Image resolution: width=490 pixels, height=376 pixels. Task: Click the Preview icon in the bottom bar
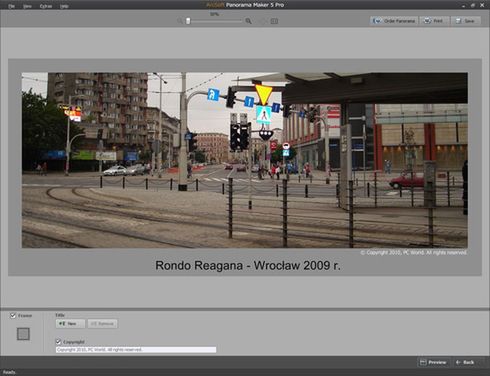pyautogui.click(x=423, y=362)
